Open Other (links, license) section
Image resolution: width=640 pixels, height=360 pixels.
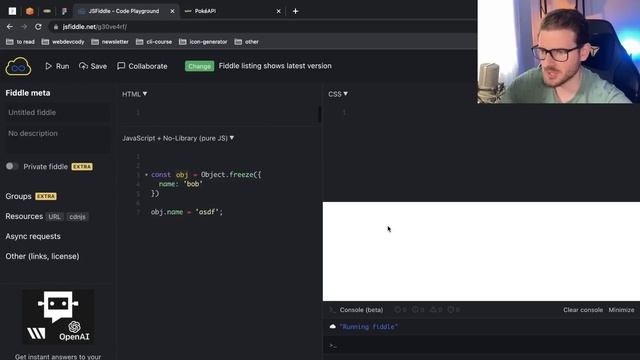[42, 256]
